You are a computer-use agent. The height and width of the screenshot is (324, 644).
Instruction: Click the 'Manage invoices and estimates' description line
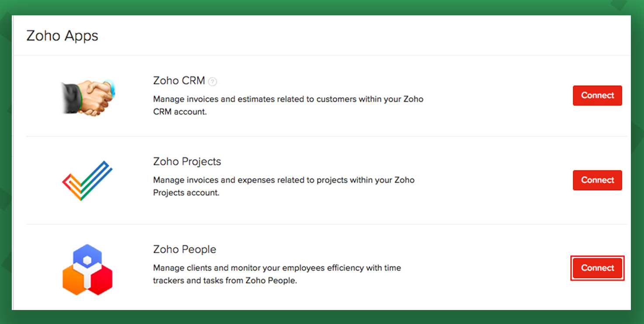[288, 99]
